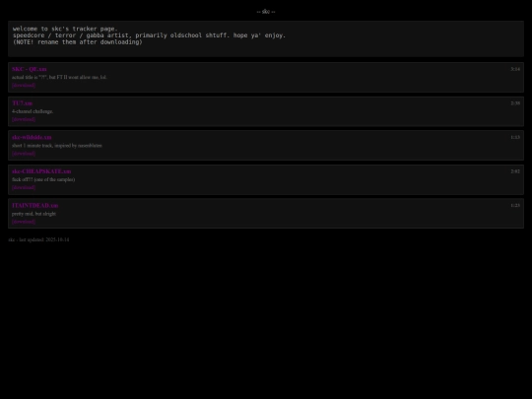The image size is (532, 399).
Task: Click the "short 1 minute track" description
Action: point(57,146)
